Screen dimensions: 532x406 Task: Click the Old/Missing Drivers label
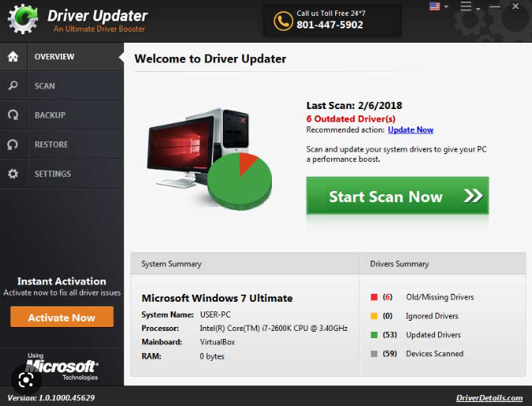click(x=440, y=297)
